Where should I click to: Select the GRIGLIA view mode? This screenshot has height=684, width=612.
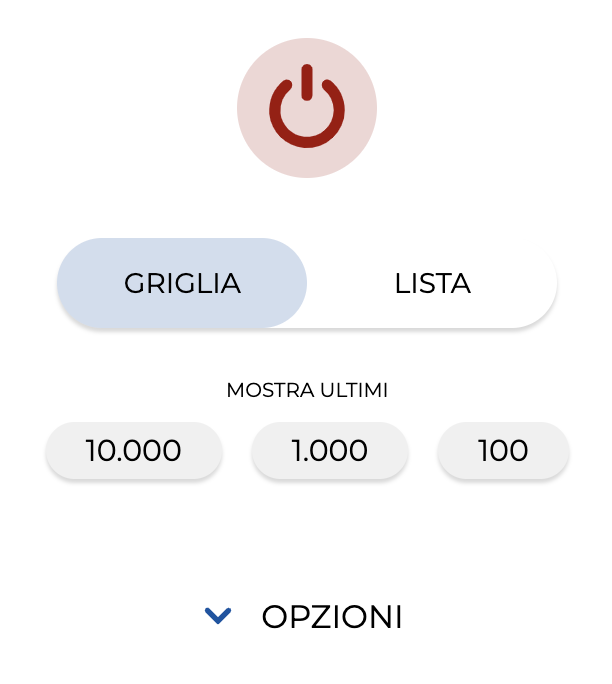point(182,283)
